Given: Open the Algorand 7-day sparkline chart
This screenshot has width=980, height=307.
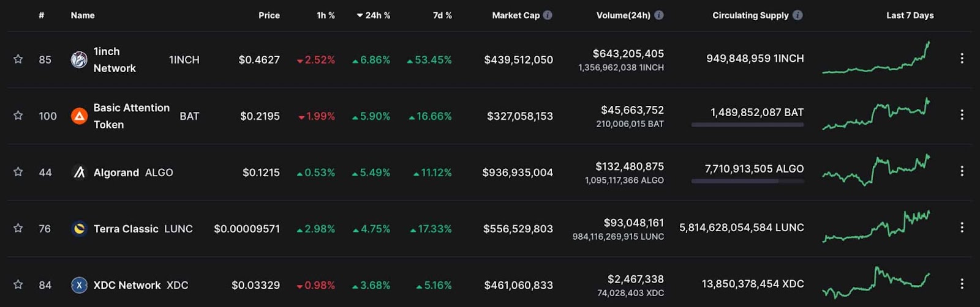Looking at the screenshot, I should (x=876, y=171).
